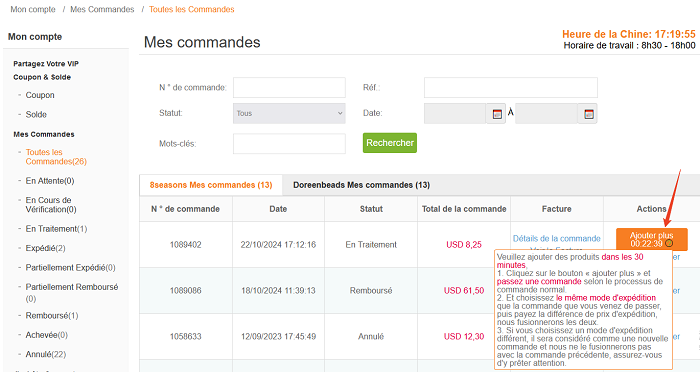Select En Attente(0) in sidebar
Image resolution: width=700 pixels, height=372 pixels.
pyautogui.click(x=50, y=181)
